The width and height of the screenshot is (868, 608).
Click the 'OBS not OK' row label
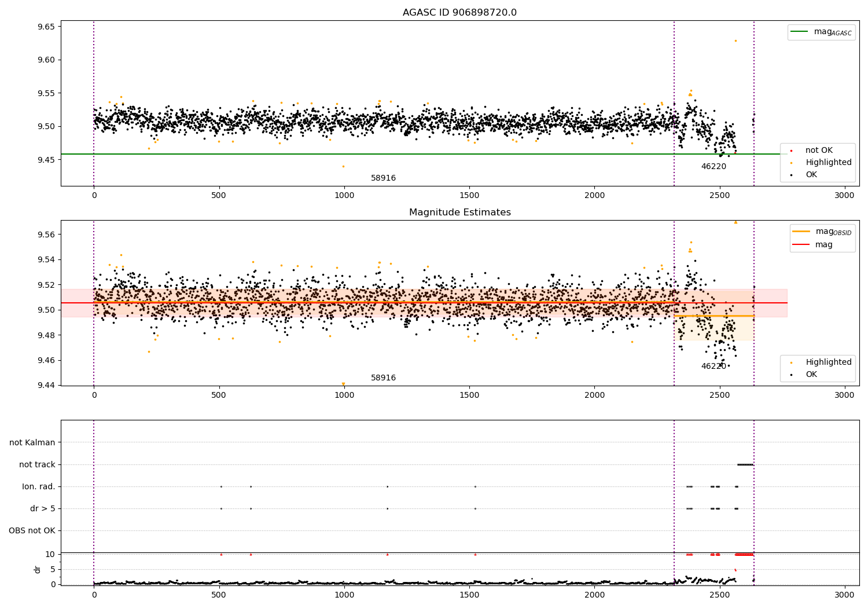32,530
